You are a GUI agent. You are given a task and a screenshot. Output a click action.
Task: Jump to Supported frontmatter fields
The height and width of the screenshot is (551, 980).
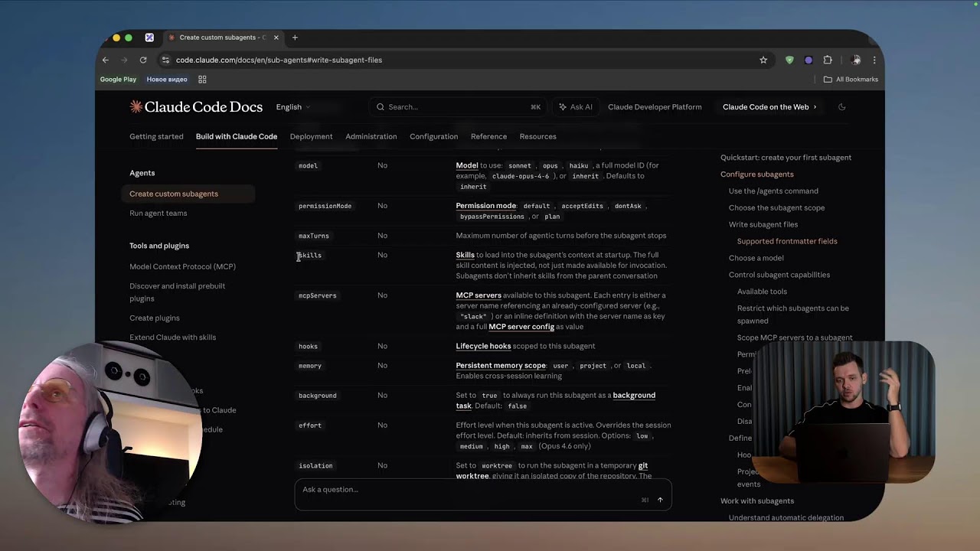(x=787, y=242)
